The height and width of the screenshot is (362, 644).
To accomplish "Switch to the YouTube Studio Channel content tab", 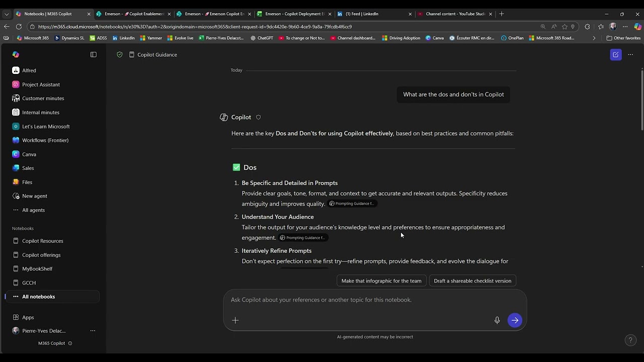I will click(x=455, y=14).
